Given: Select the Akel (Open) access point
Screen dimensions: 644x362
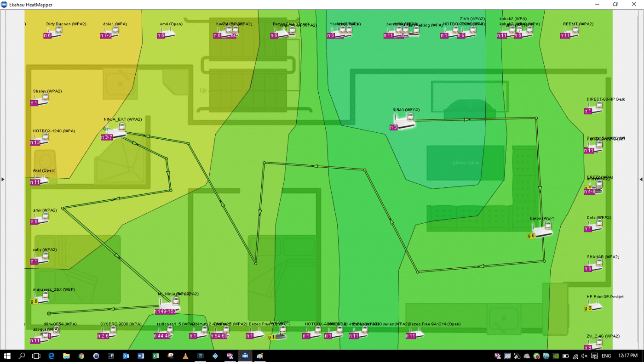Looking at the screenshot, I should pyautogui.click(x=41, y=180).
